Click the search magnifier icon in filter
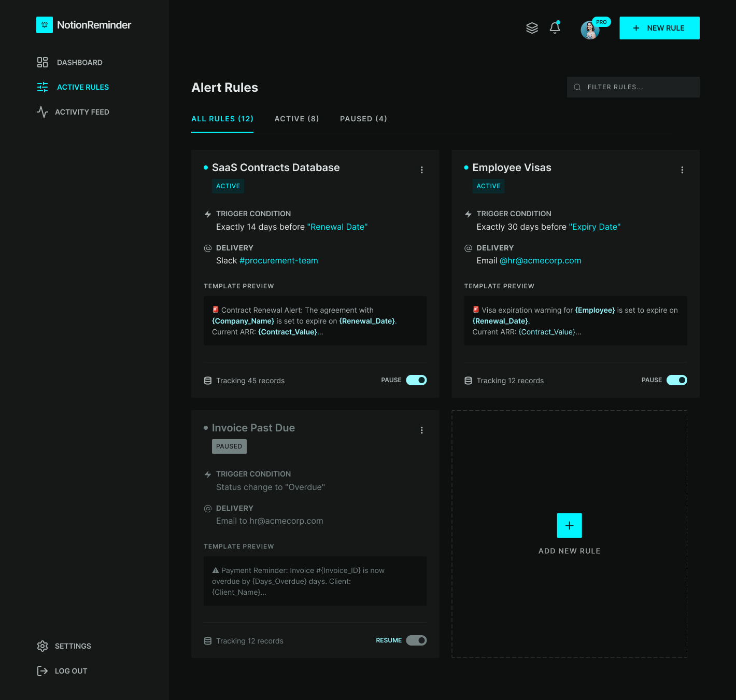This screenshot has height=700, width=736. coord(577,87)
